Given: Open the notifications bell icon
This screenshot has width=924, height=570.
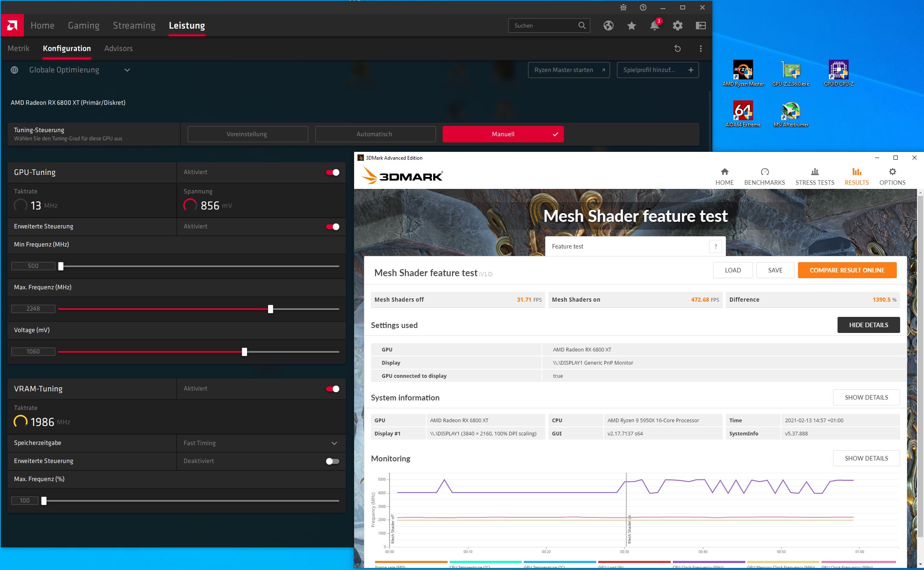Looking at the screenshot, I should coord(654,26).
